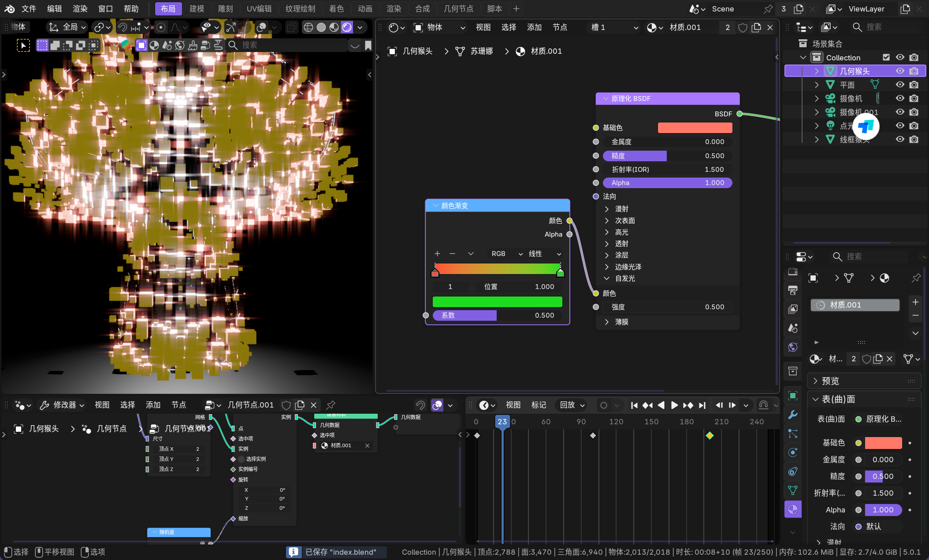Hide 几何猴头 object with its eye icon

click(x=900, y=71)
